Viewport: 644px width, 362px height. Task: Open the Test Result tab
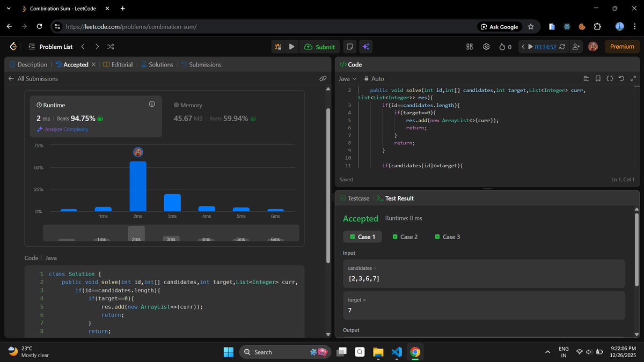click(x=394, y=198)
